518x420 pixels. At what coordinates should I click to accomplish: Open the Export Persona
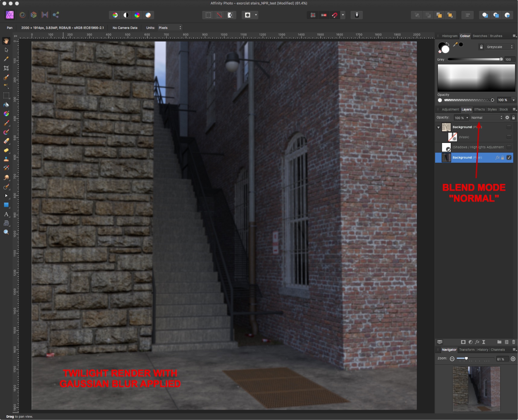[x=56, y=15]
